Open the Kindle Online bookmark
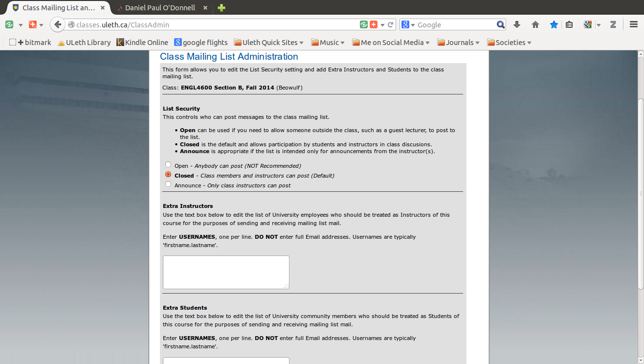Screen dimensions: 644x364 click(x=142, y=43)
